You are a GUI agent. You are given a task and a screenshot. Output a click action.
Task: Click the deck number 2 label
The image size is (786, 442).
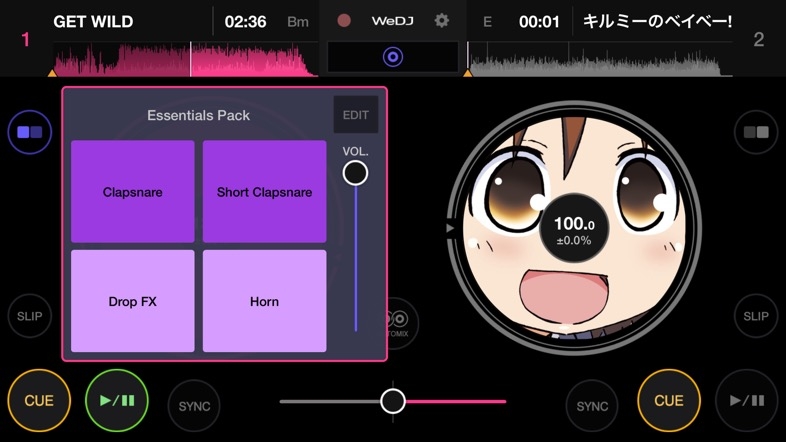click(x=759, y=40)
